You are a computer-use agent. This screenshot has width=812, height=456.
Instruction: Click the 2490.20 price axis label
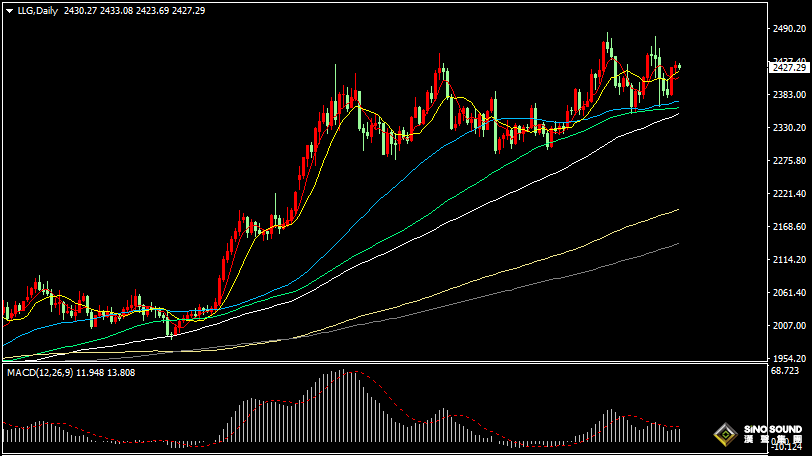pos(789,29)
